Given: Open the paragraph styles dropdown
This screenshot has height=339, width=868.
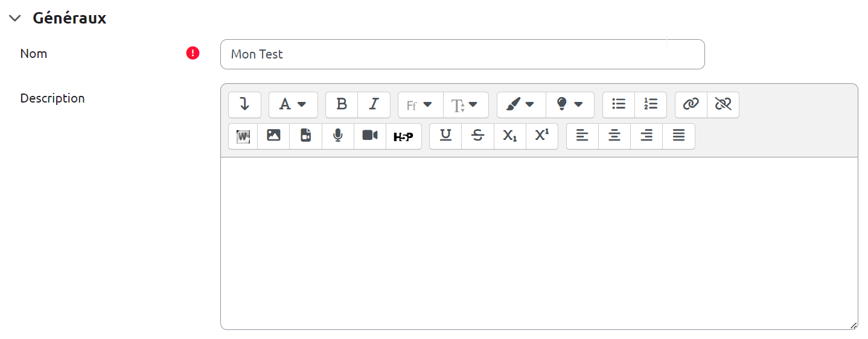Looking at the screenshot, I should 293,105.
